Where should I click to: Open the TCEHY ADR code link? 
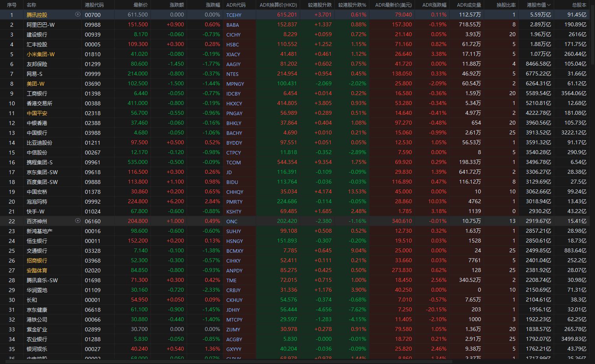point(234,15)
